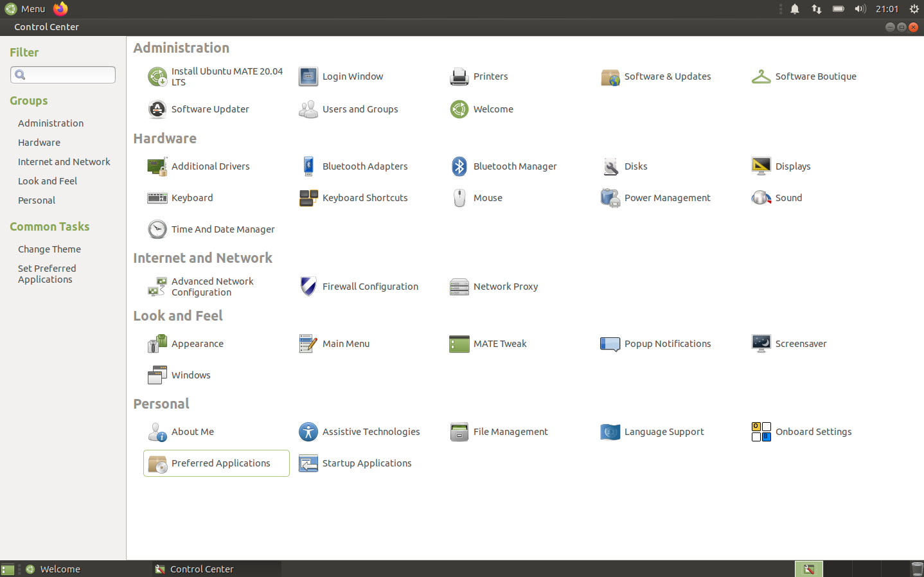
Task: Jump to Administration group in sidebar
Action: (x=51, y=123)
